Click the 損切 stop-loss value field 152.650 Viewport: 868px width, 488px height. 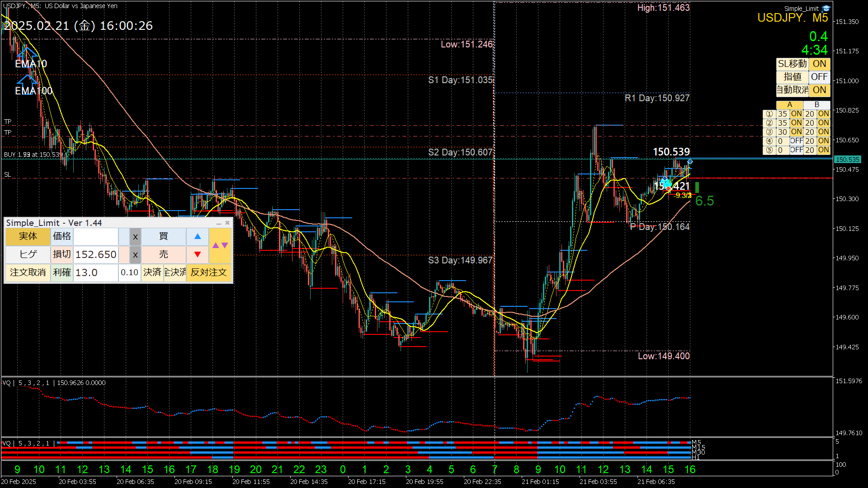[x=96, y=254]
